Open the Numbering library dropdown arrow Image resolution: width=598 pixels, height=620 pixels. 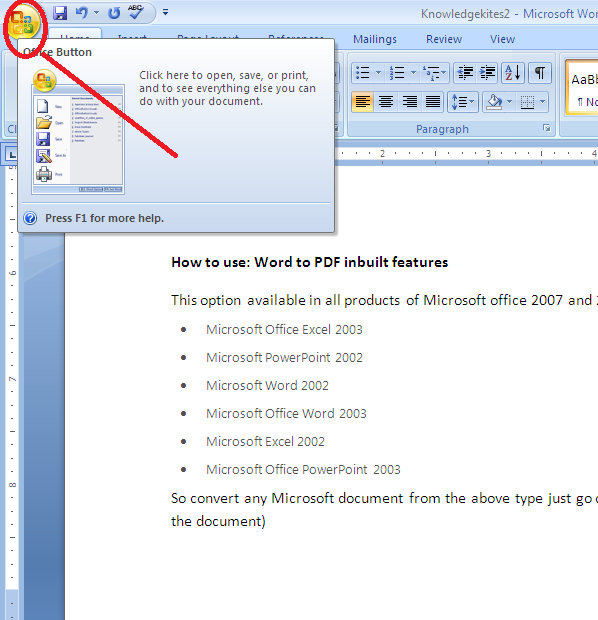click(413, 73)
